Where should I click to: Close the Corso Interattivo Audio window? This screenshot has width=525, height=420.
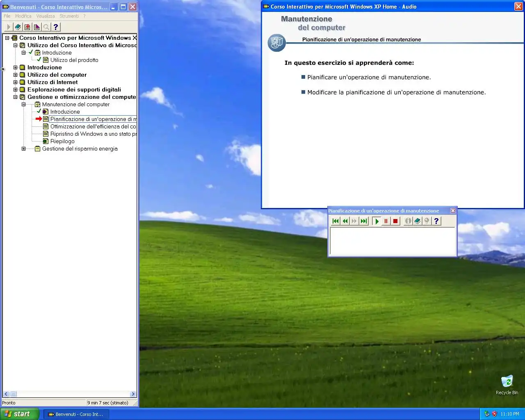coord(518,7)
